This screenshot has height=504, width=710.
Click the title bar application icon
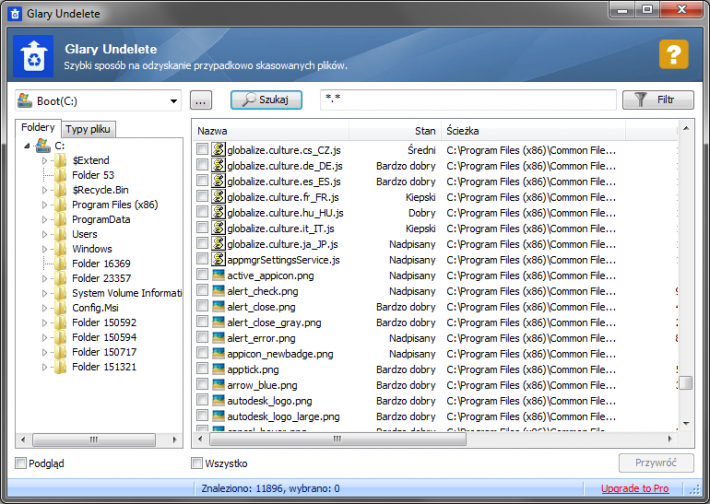(15, 14)
